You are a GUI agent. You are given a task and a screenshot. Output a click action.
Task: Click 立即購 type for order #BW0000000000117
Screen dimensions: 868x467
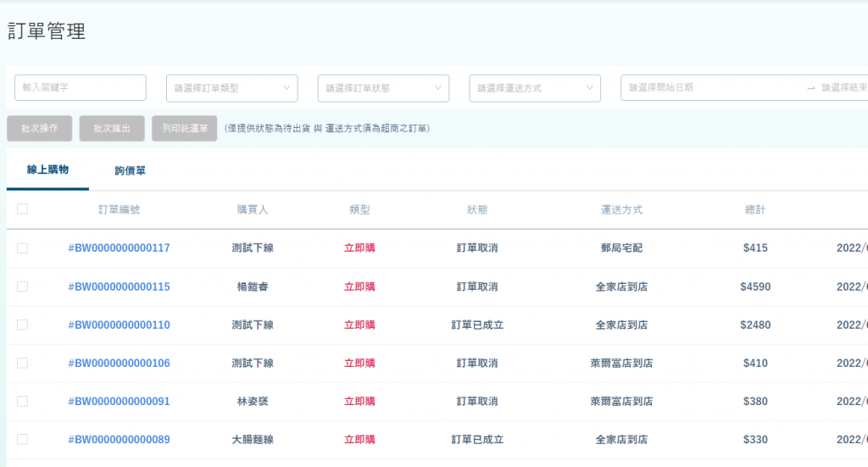pos(359,247)
